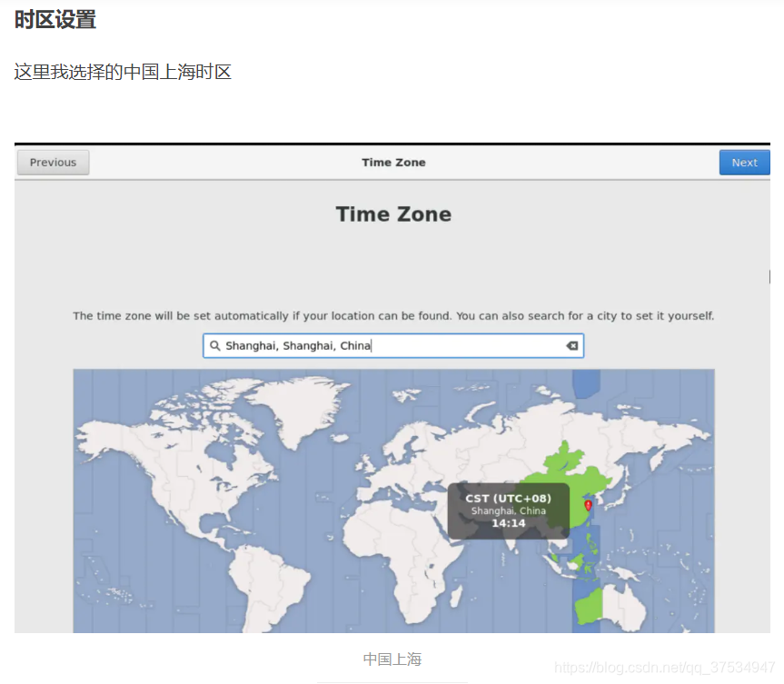
Task: Go back with the Previous button
Action: point(53,163)
